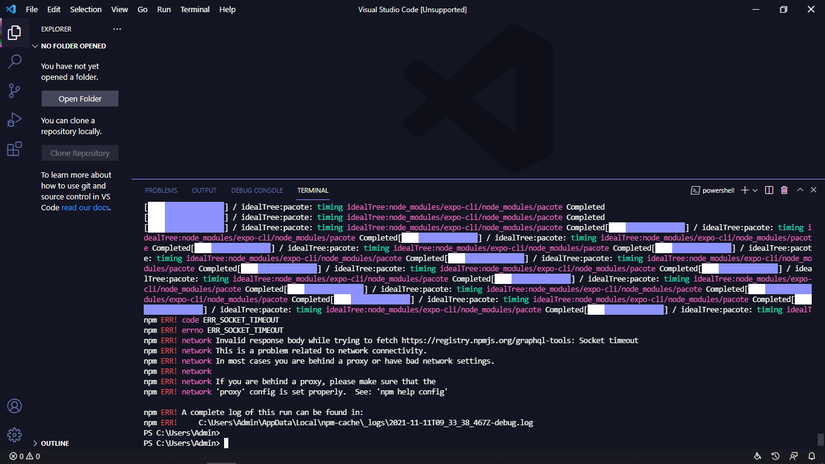Open the Selection menu
The width and height of the screenshot is (825, 464).
point(86,9)
